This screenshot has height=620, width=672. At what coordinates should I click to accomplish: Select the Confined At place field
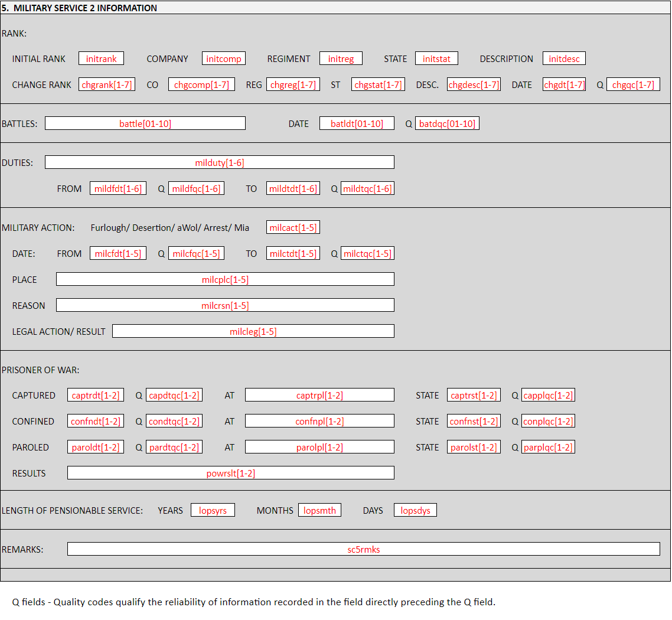coord(319,421)
